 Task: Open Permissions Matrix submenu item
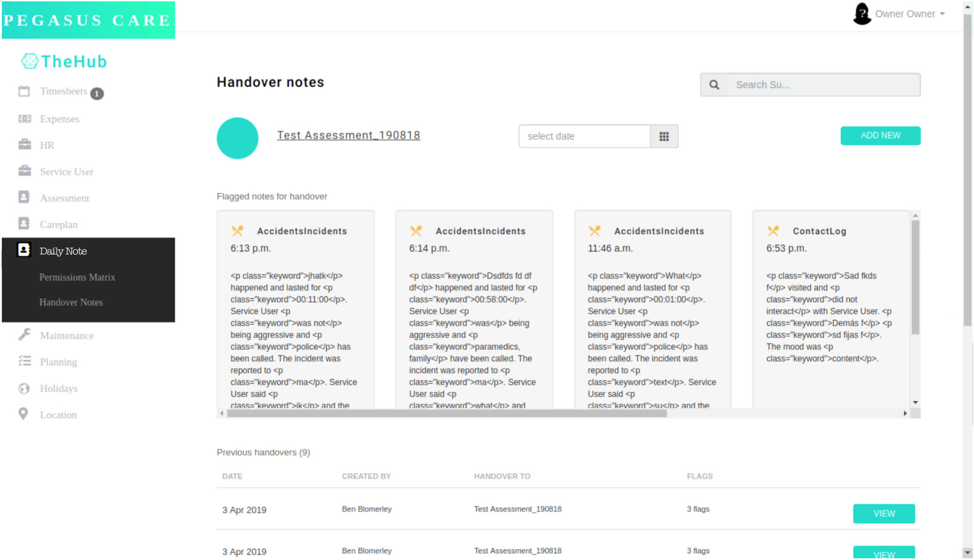click(x=77, y=277)
